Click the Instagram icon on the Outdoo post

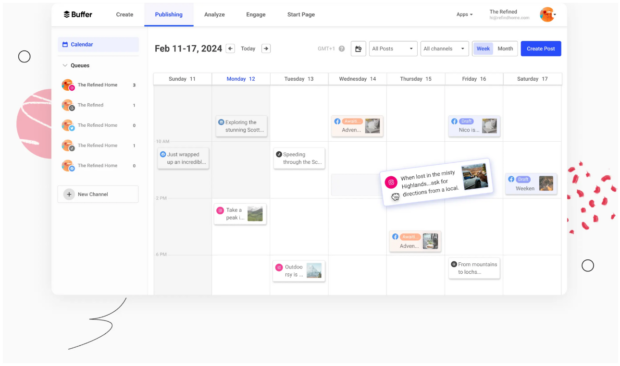(x=279, y=267)
